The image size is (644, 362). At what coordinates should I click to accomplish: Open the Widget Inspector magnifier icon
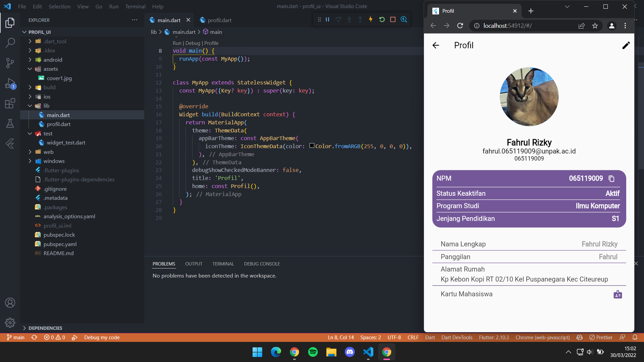click(404, 19)
